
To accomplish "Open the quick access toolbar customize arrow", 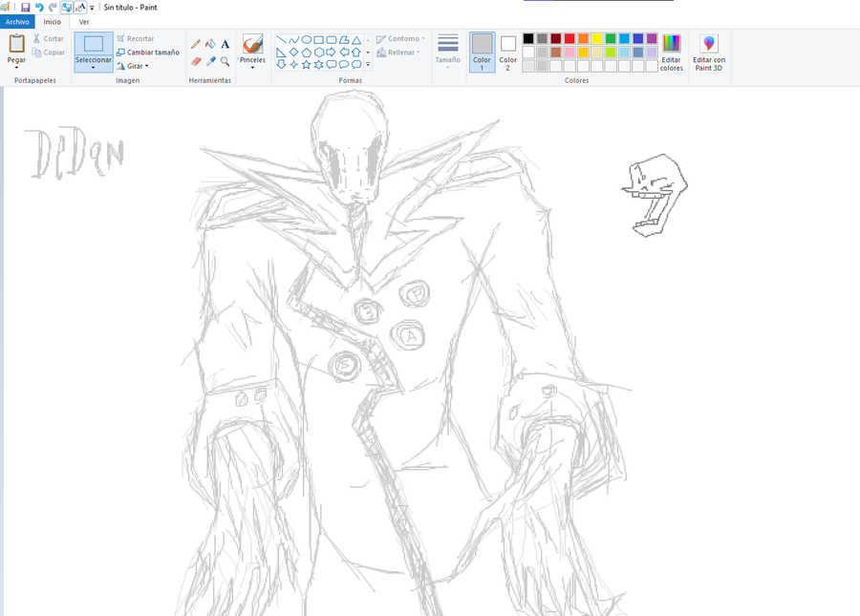I will (x=92, y=7).
